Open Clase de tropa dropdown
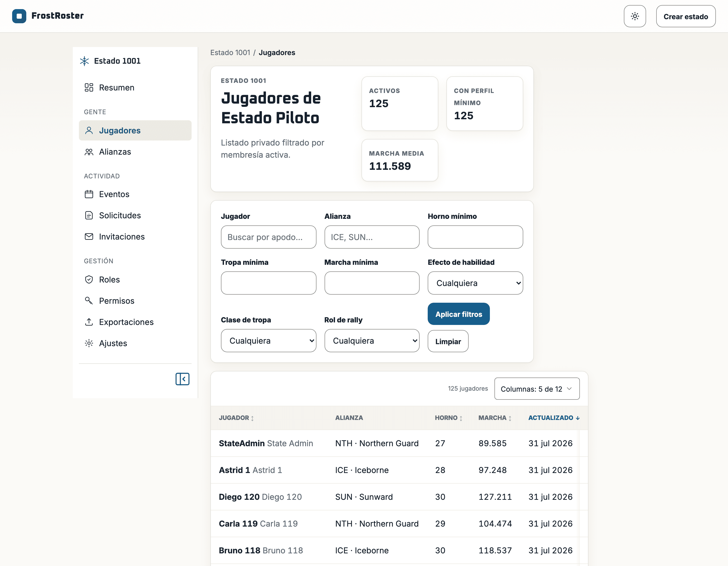The height and width of the screenshot is (566, 728). (268, 341)
